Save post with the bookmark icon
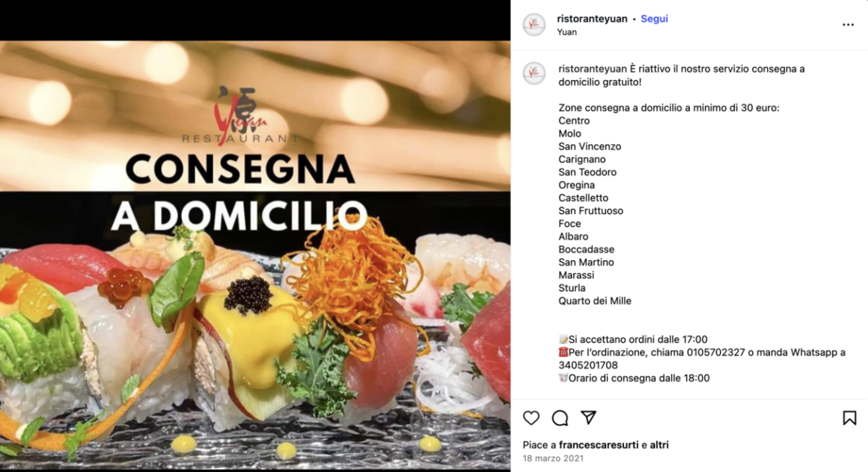Image resolution: width=868 pixels, height=472 pixels. pyautogui.click(x=849, y=418)
